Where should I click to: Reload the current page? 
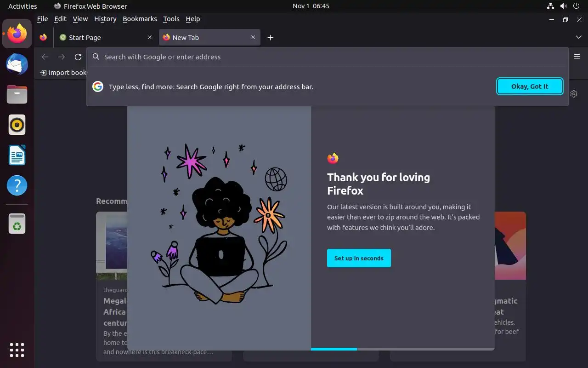[x=78, y=57]
